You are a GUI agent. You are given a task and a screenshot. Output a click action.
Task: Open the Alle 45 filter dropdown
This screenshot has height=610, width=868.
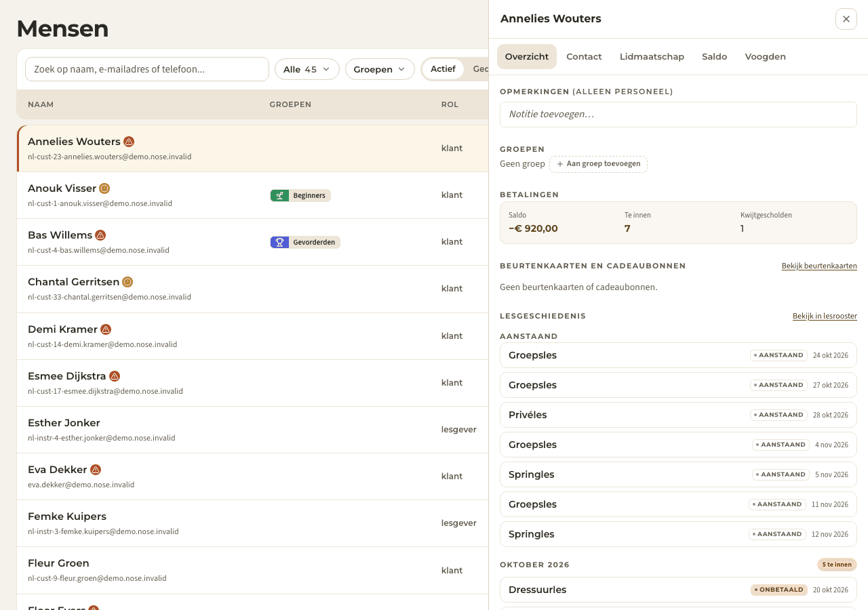coord(307,69)
